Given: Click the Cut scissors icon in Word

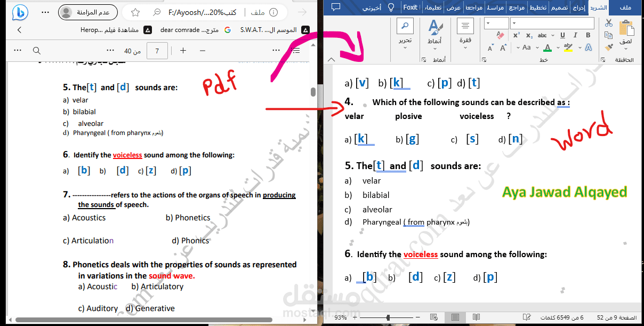Looking at the screenshot, I should click(x=609, y=23).
